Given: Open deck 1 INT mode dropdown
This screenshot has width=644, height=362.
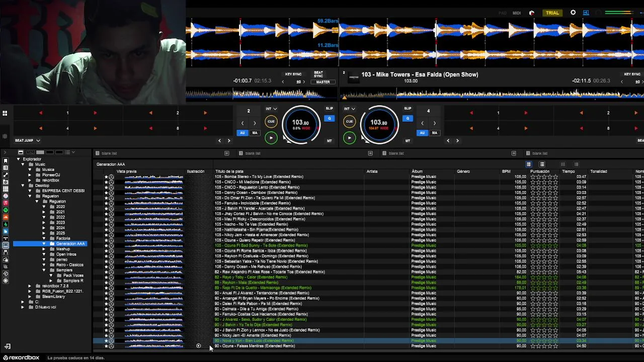Looking at the screenshot, I should (271, 109).
